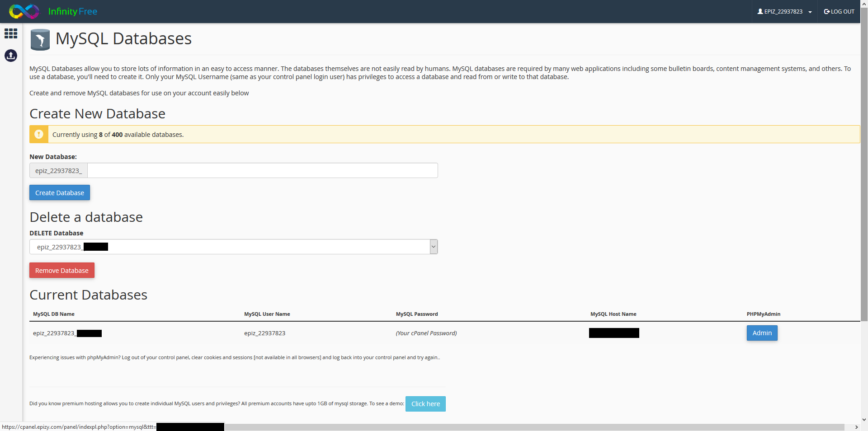Expand the account dropdown chevron beside EPIZ_22937823
Screen dimensions: 868x431
pyautogui.click(x=809, y=12)
